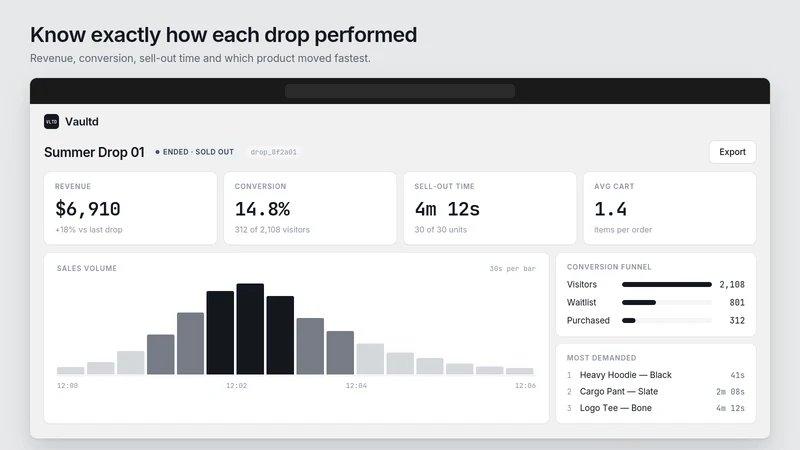
Task: Click the 312 of 2,108 visitors text
Action: (272, 230)
